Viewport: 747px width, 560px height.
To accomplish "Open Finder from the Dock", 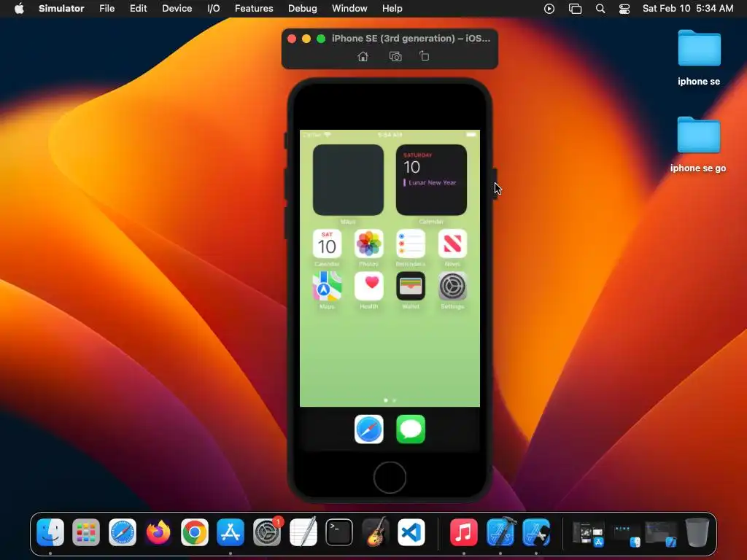I will [x=50, y=532].
